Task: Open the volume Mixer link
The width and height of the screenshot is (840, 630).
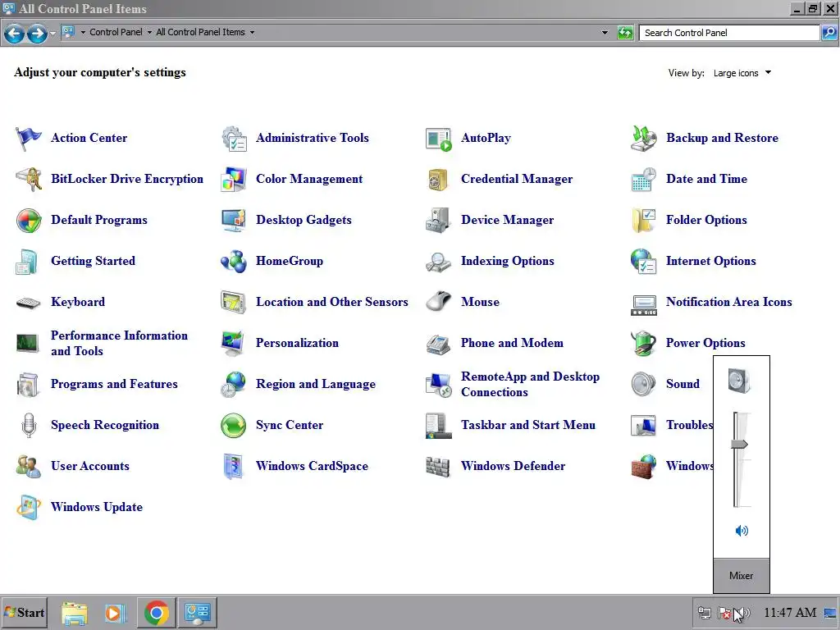Action: pyautogui.click(x=741, y=575)
